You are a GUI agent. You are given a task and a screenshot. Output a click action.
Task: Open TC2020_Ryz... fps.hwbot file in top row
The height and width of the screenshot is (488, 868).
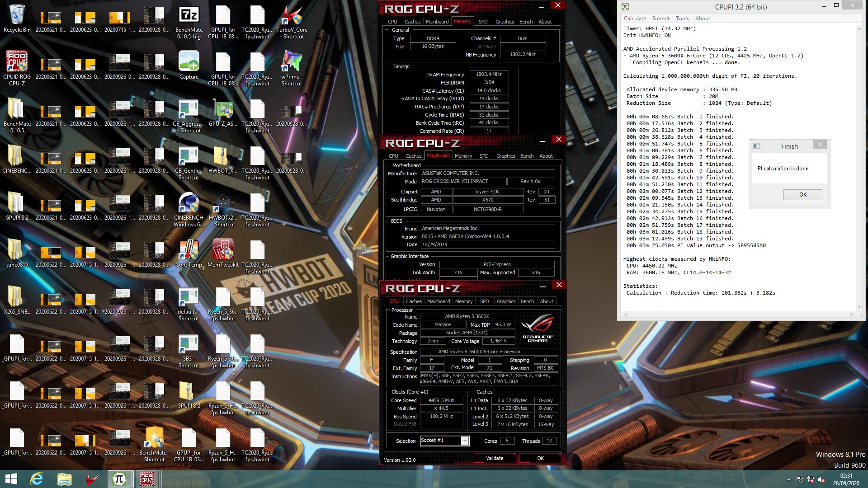[257, 22]
